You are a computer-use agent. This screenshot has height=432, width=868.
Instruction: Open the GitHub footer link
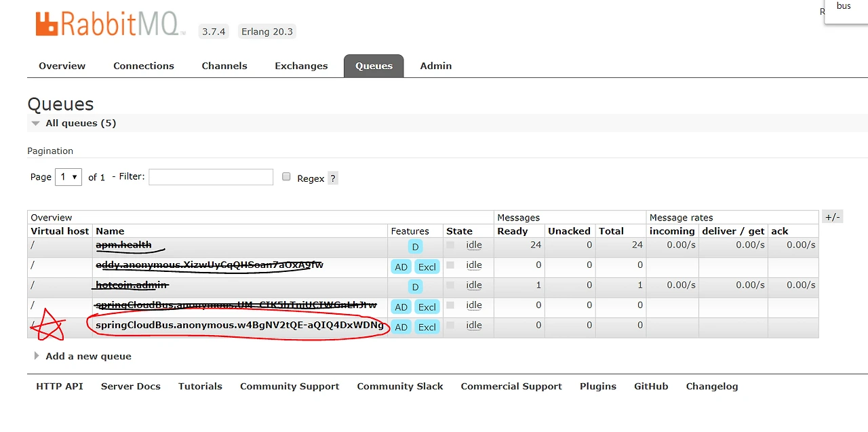[x=651, y=387]
